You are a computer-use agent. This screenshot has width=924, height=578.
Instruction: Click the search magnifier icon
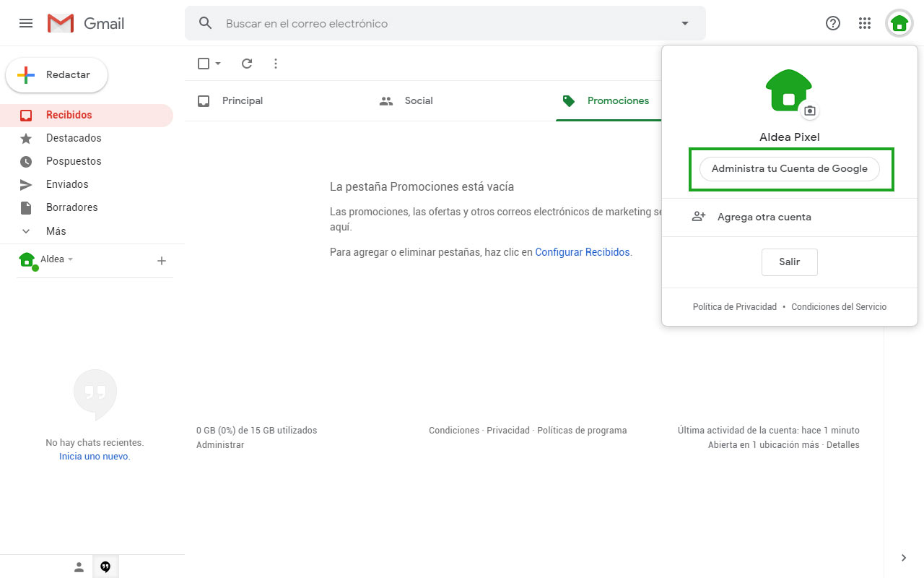[x=206, y=23]
